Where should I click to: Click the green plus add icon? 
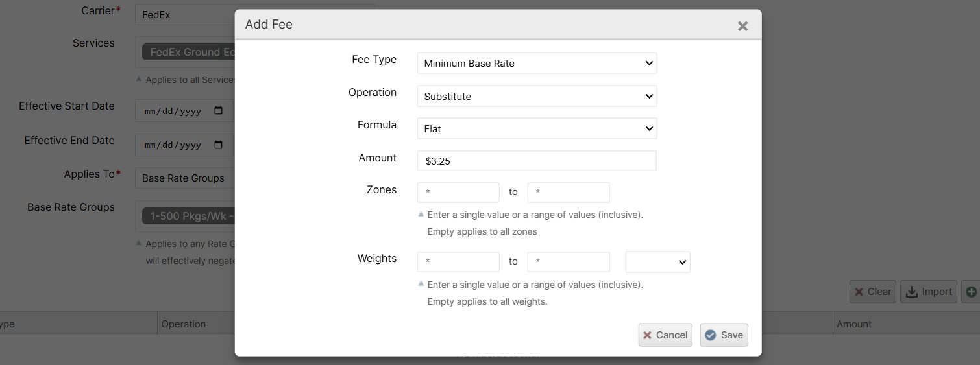tap(971, 292)
